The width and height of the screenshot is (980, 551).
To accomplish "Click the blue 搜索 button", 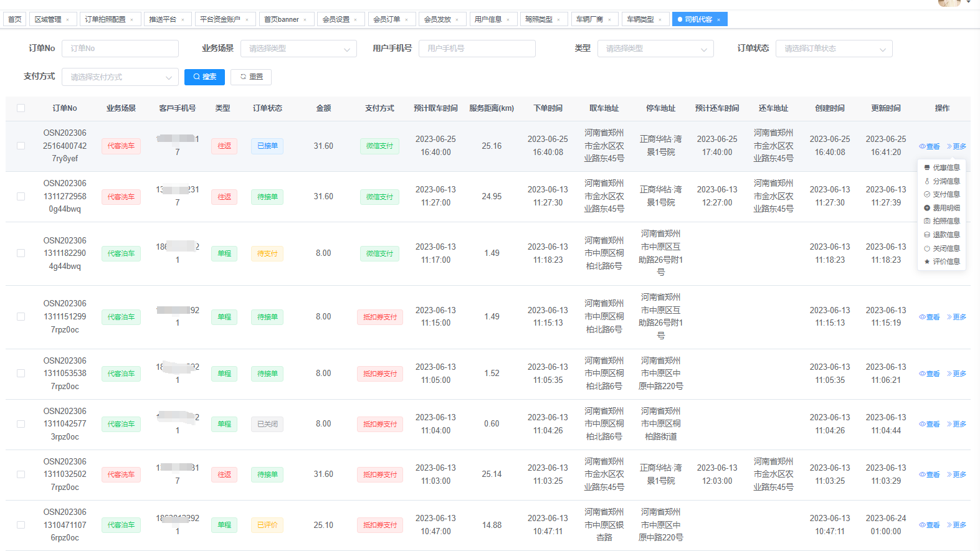I will (204, 77).
